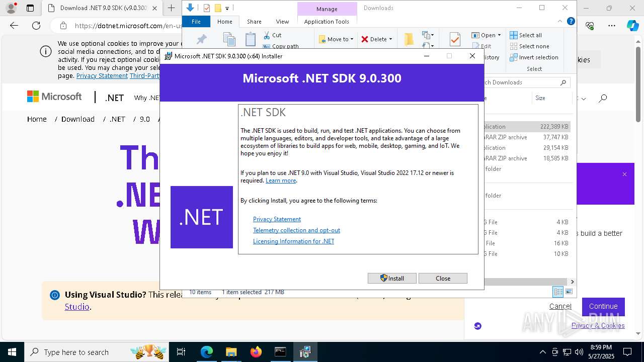
Task: Open the Copilot icon in Edge
Action: (632, 26)
